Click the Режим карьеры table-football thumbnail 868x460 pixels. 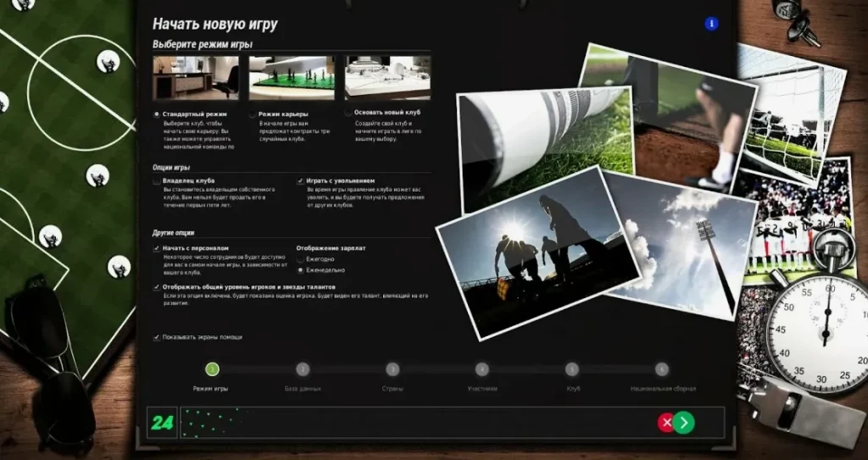pyautogui.click(x=292, y=77)
